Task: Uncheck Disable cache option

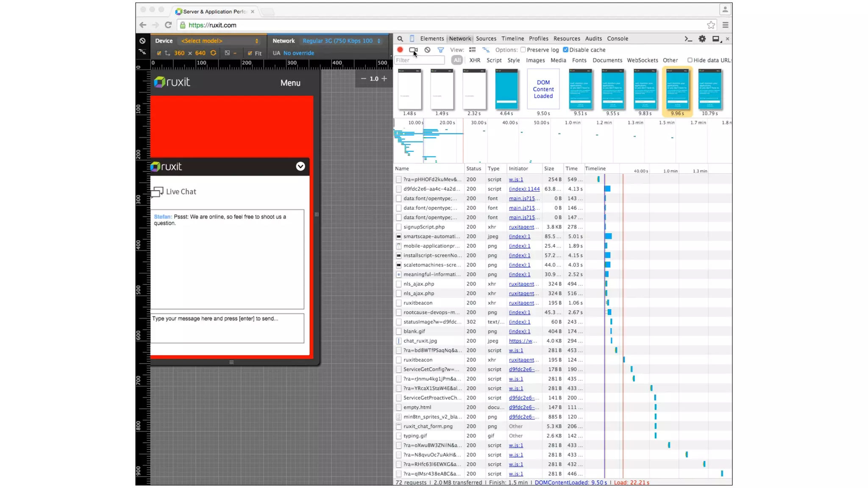Action: (x=565, y=50)
